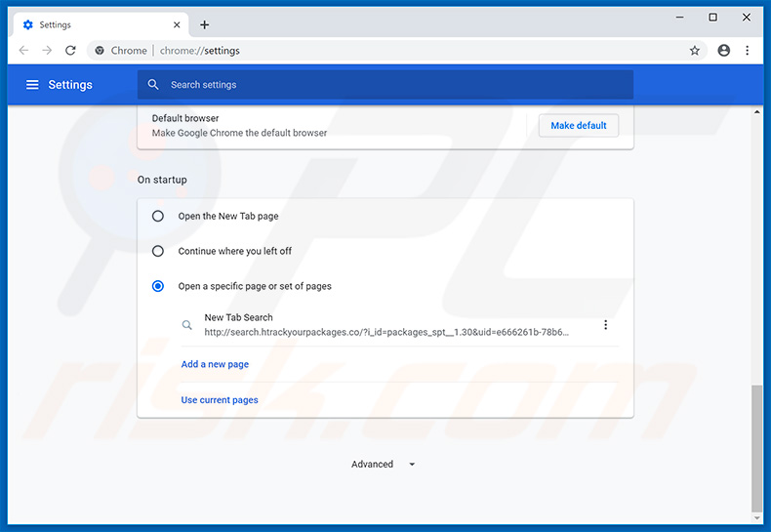Close the Settings tab

pyautogui.click(x=177, y=24)
